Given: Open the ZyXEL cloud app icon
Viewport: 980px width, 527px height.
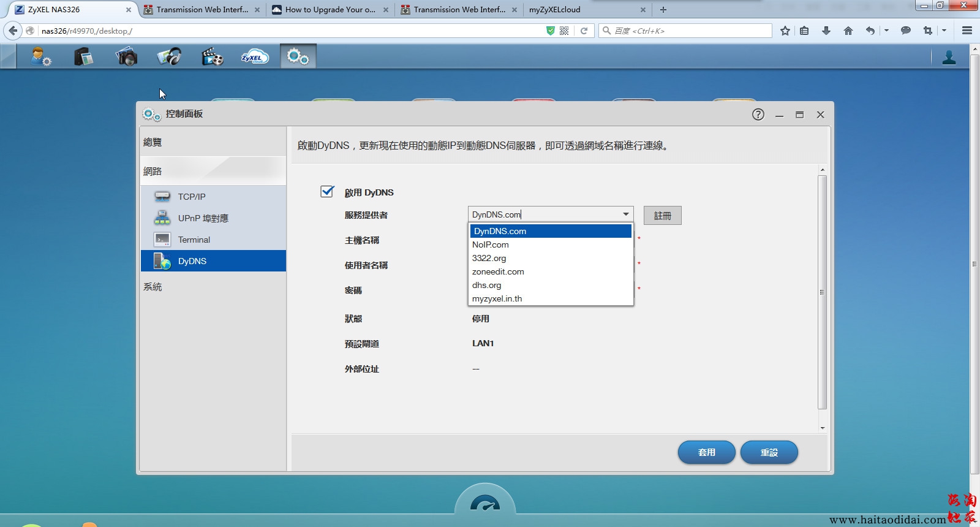Looking at the screenshot, I should [255, 56].
